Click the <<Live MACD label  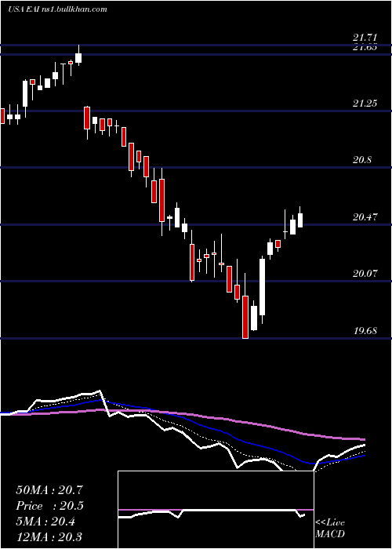tap(330, 528)
